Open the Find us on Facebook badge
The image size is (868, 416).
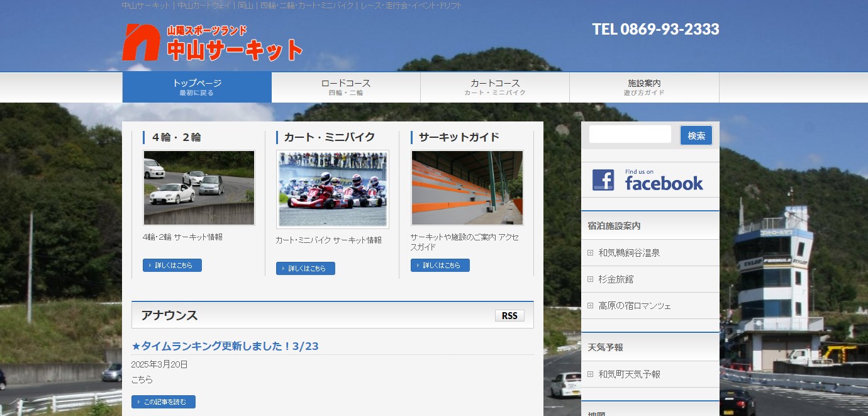coord(648,180)
